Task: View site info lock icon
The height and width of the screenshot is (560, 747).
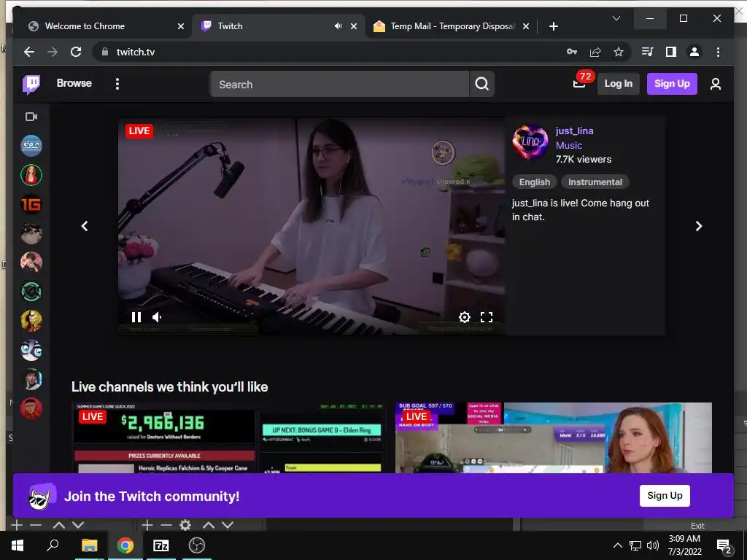Action: coord(105,52)
